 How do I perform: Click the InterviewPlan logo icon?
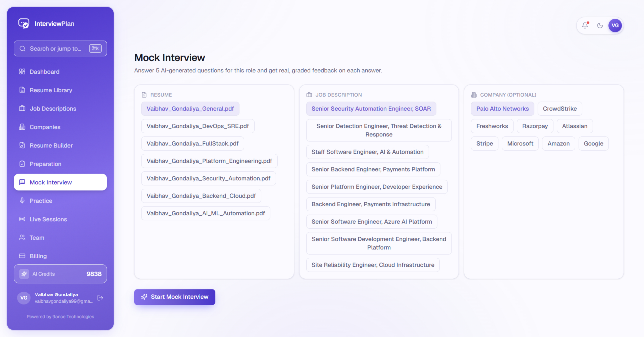(24, 23)
